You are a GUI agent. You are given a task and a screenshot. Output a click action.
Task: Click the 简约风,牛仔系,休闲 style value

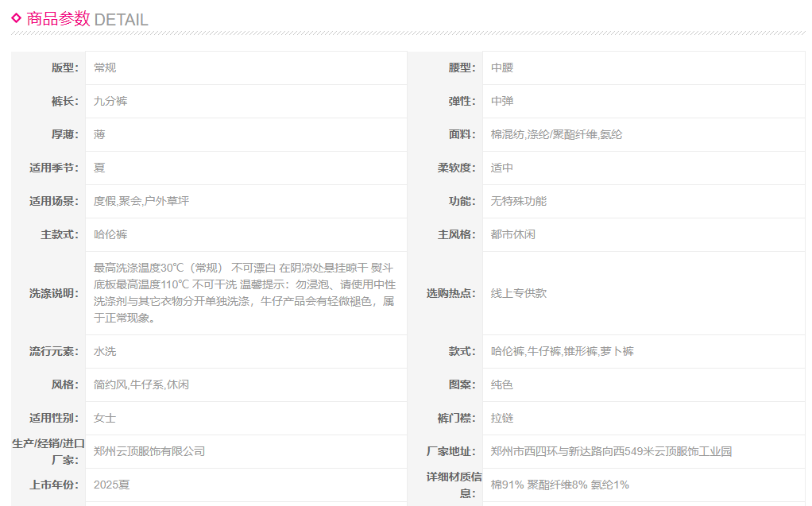click(141, 384)
